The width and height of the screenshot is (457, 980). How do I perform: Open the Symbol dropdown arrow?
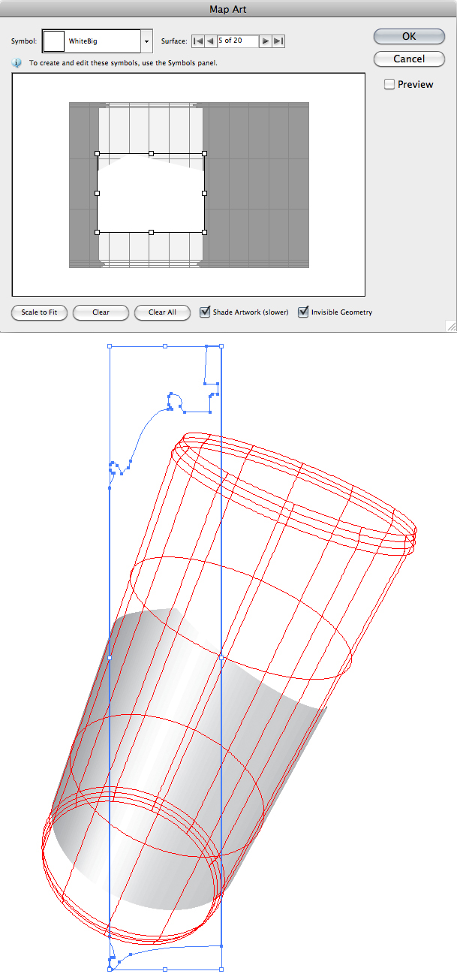[147, 41]
